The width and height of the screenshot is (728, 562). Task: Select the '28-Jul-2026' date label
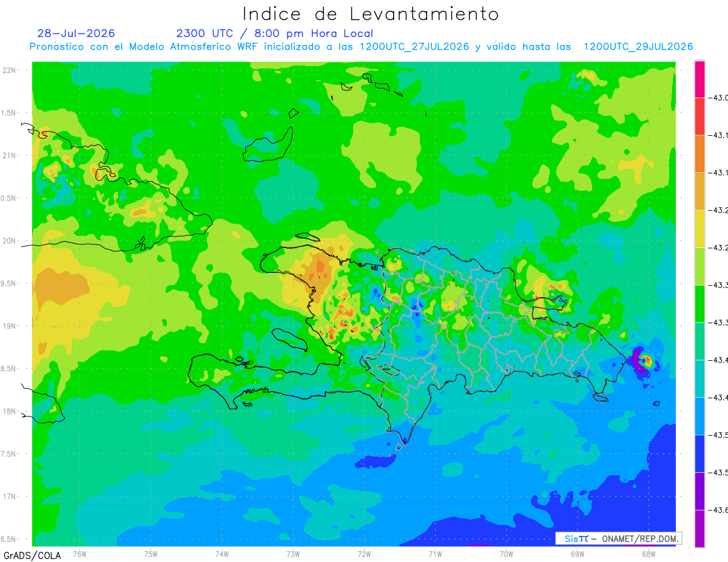(x=76, y=33)
